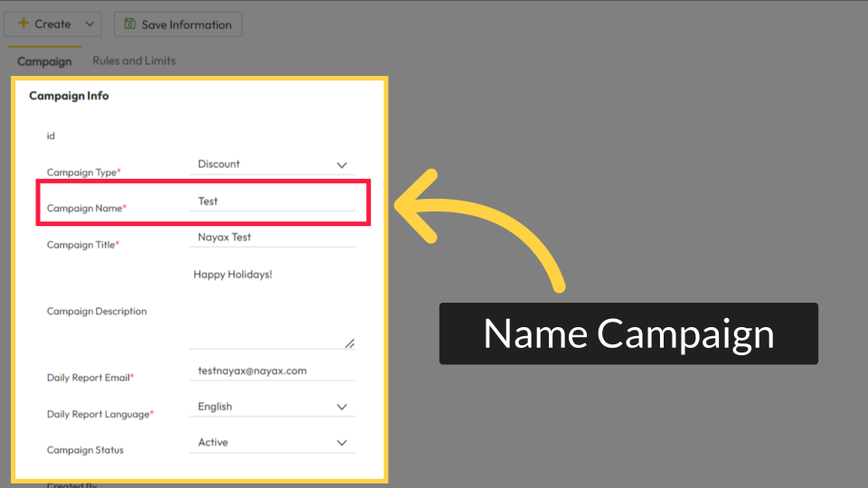This screenshot has width=868, height=488.
Task: Click the Campaign Name field containing Test
Action: 272,202
